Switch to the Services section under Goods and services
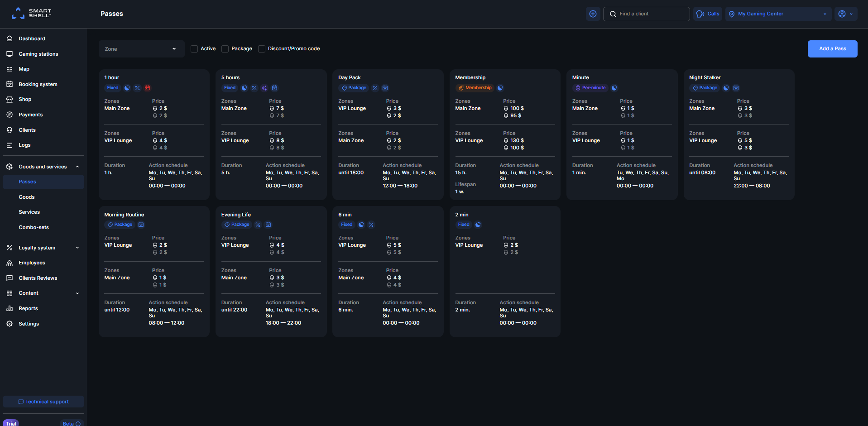This screenshot has width=868, height=426. [x=29, y=212]
